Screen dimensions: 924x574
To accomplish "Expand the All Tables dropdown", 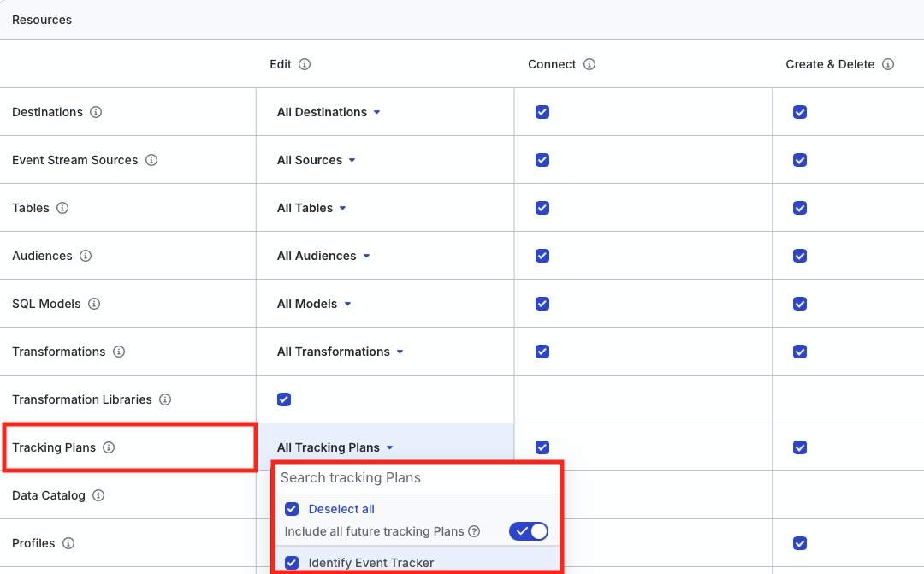I will [310, 208].
